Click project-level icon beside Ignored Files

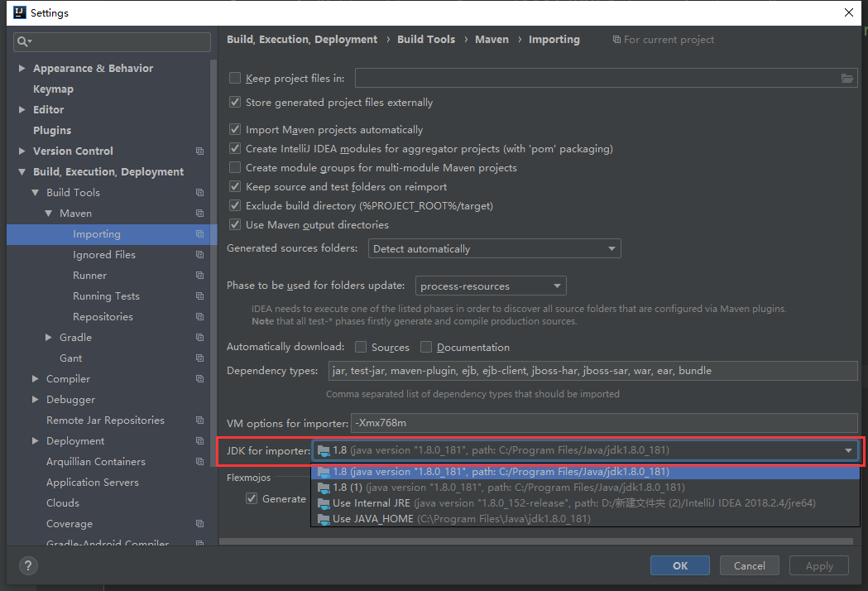point(200,255)
